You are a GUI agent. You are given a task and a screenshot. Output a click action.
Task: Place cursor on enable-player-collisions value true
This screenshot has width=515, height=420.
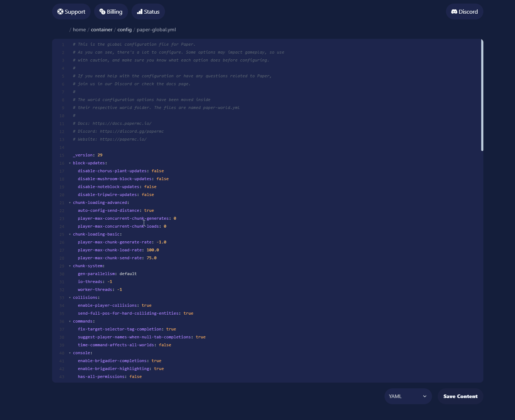tap(147, 306)
